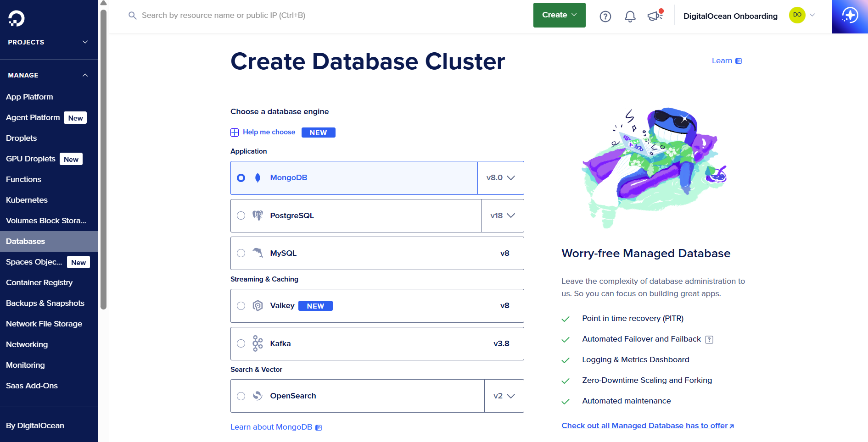
Task: Open the MongoDB v8.0 version dropdown
Action: coord(500,177)
